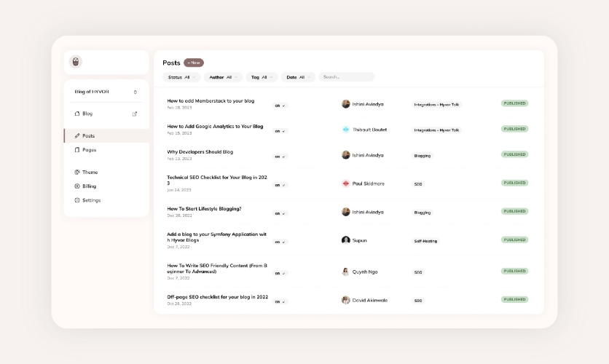
Task: Click Integrations - Hyvor Talk tag on Analytics row
Action: point(436,130)
